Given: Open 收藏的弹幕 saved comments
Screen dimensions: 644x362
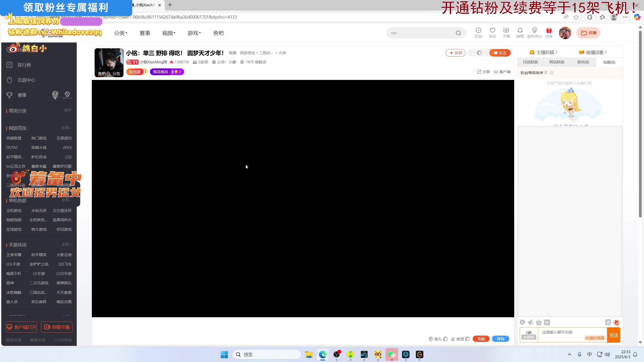Looking at the screenshot, I should [x=594, y=338].
